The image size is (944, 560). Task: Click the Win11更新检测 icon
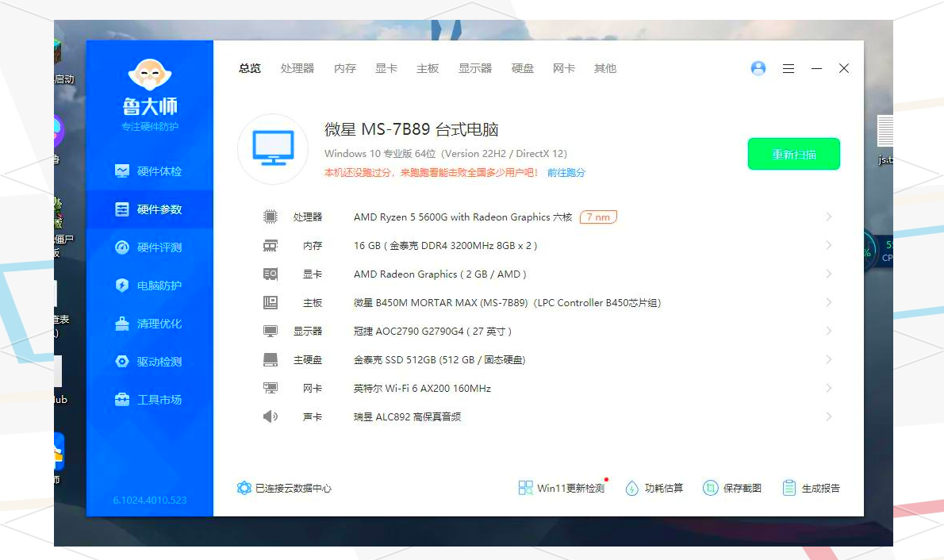[526, 488]
